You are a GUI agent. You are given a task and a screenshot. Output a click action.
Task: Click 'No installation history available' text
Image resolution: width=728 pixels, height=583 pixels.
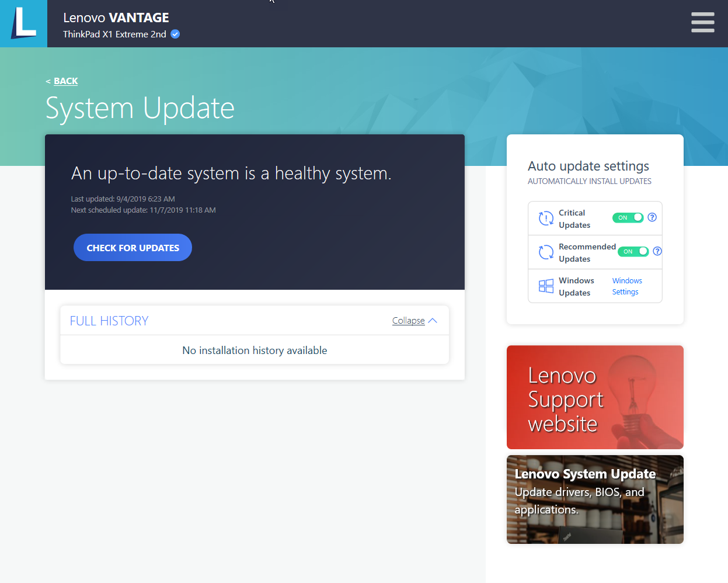coord(255,351)
